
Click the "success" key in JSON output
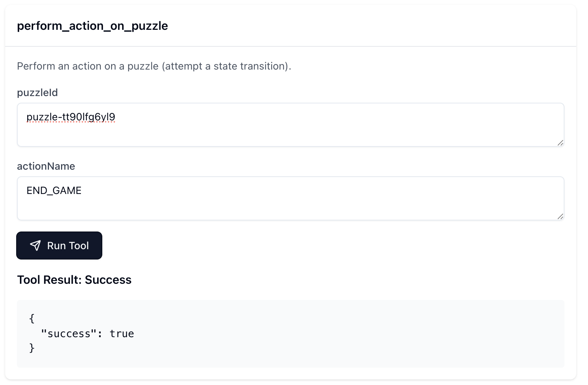tap(69, 333)
